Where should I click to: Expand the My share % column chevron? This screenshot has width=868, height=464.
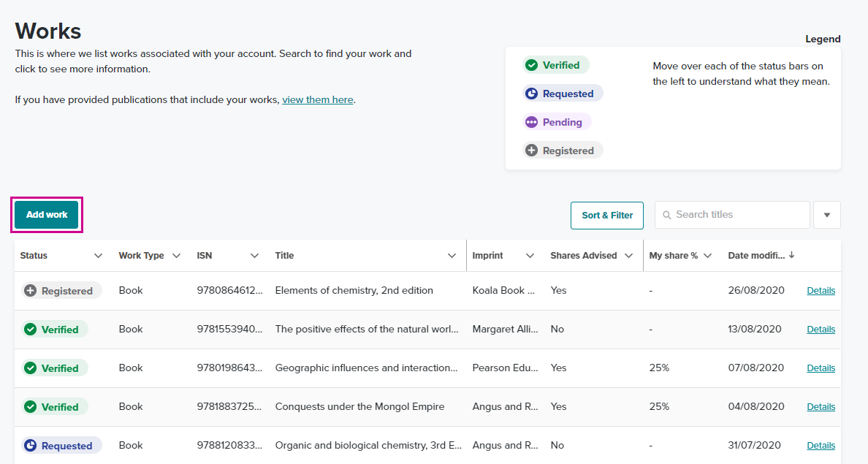(x=707, y=256)
